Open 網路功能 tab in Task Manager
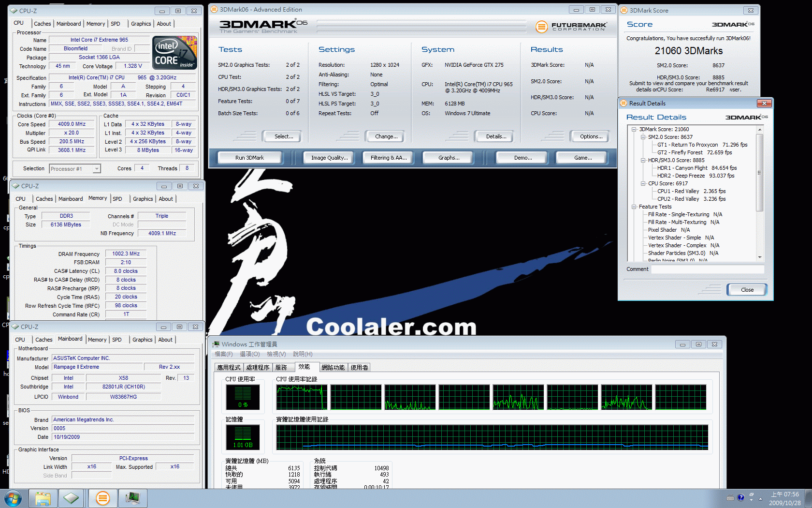The width and height of the screenshot is (812, 508). [x=333, y=367]
